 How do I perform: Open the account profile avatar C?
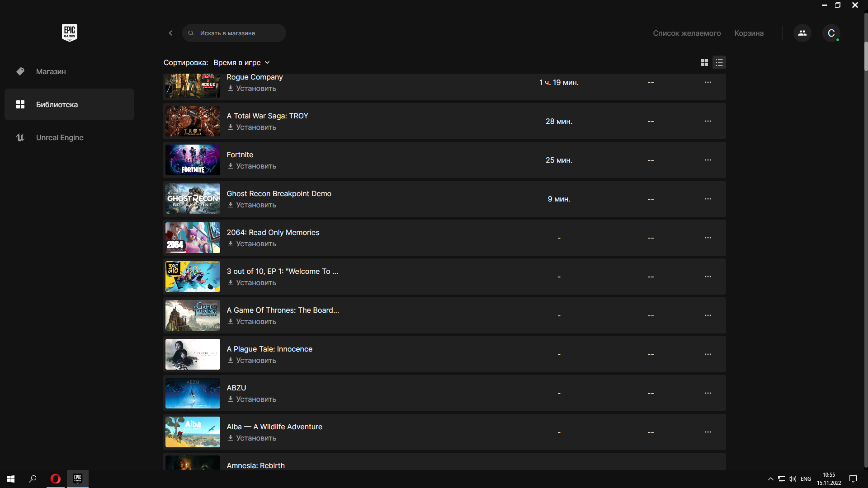click(831, 33)
